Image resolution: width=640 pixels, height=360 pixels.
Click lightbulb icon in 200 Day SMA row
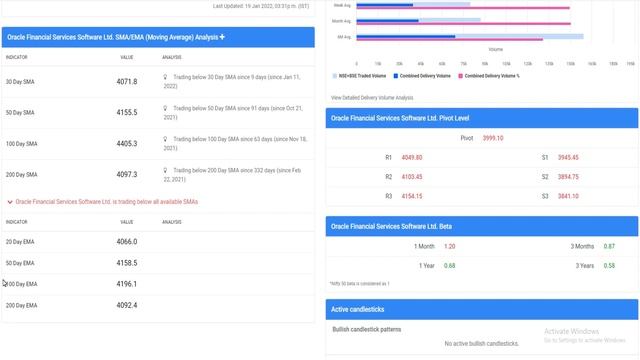coord(165,170)
